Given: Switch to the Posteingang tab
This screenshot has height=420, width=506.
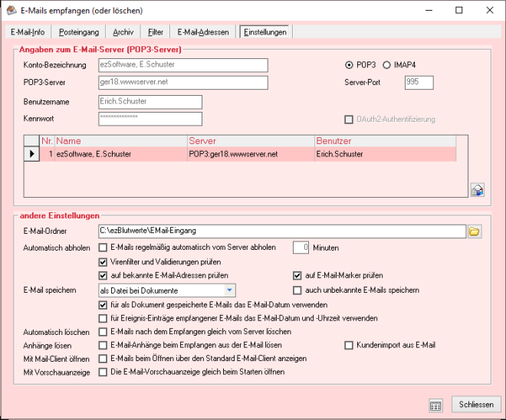Looking at the screenshot, I should (78, 32).
